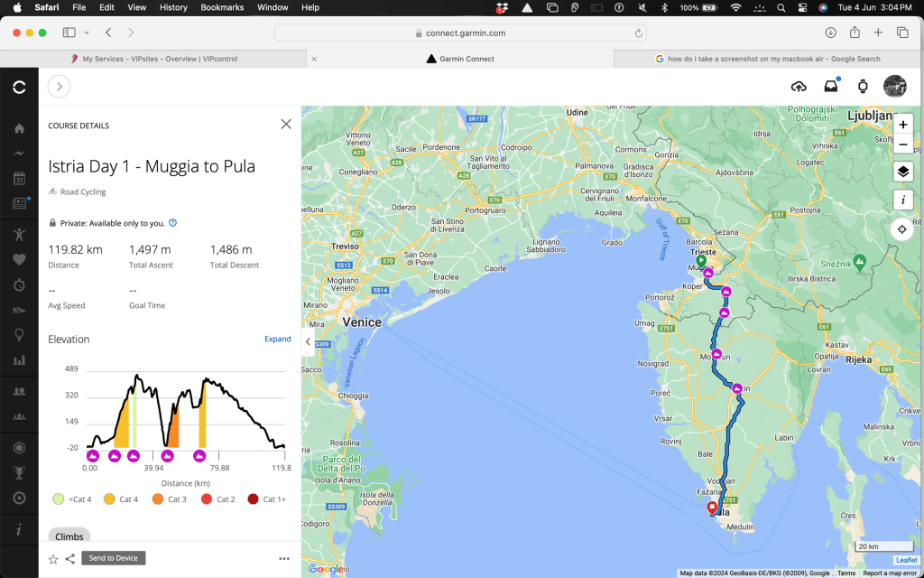Click the map zoom in plus button

point(902,125)
